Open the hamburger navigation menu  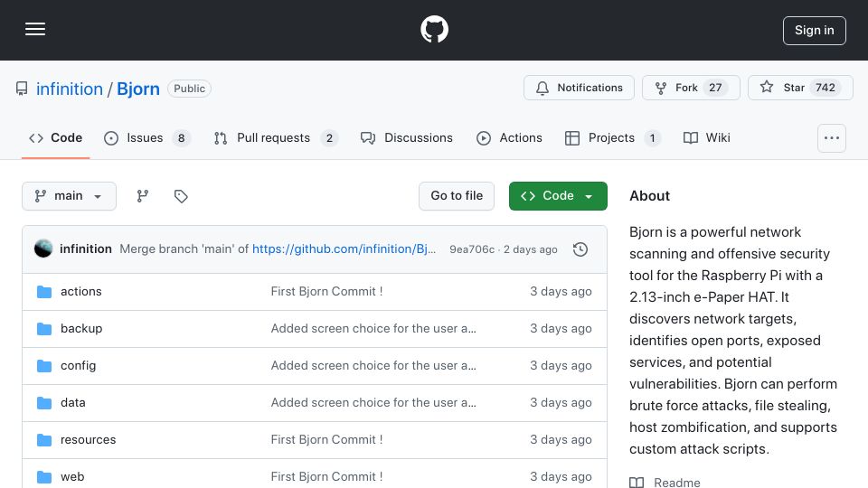[x=35, y=29]
